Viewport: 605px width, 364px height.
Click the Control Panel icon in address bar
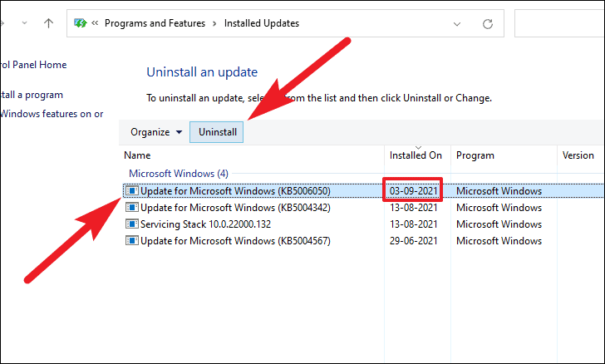pos(81,23)
